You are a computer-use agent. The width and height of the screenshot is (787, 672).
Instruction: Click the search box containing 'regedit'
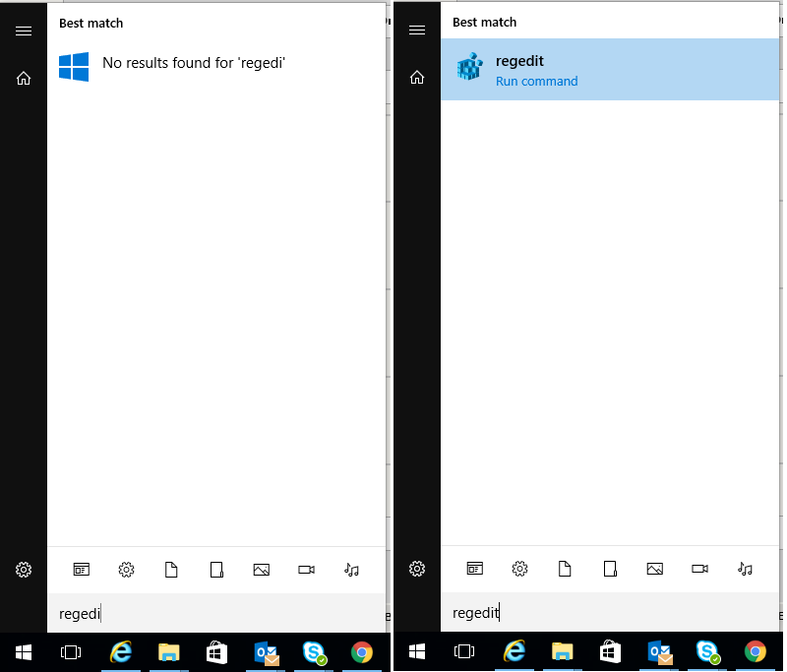pyautogui.click(x=610, y=613)
